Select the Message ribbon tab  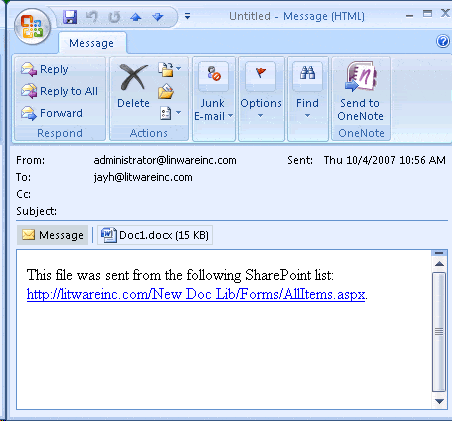(92, 43)
